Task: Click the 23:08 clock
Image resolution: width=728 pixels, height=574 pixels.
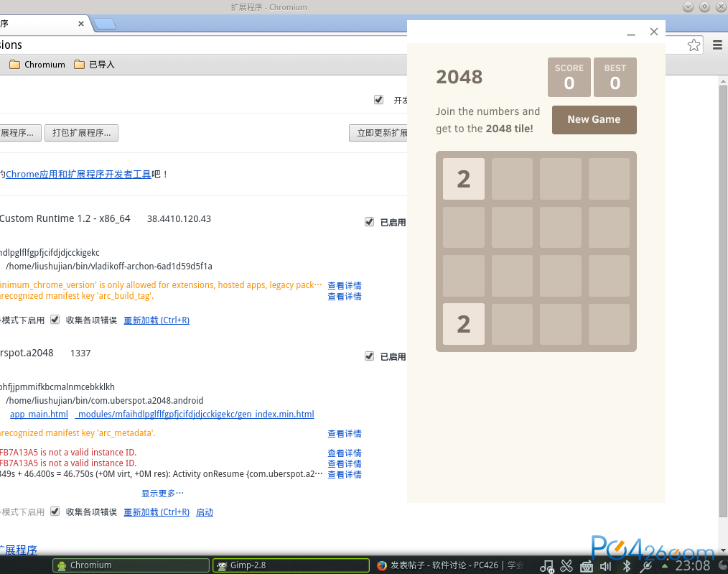Action: pos(692,565)
